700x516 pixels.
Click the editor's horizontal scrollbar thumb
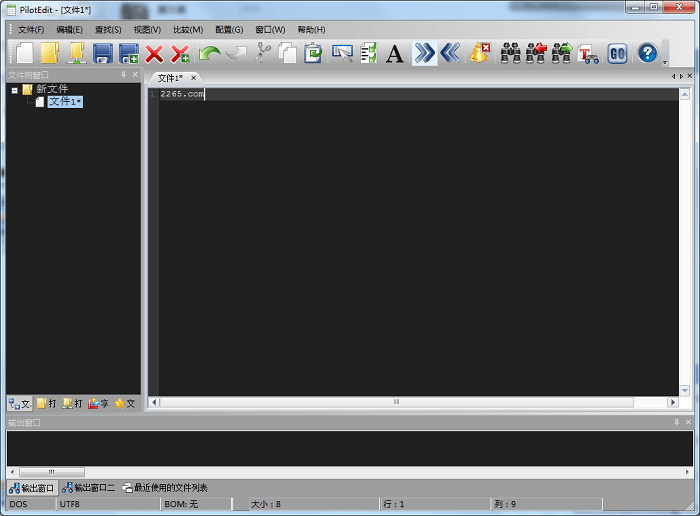(x=396, y=402)
